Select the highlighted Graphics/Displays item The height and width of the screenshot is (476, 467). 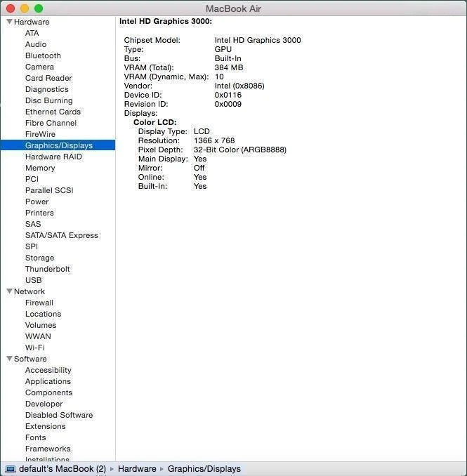pyautogui.click(x=58, y=145)
